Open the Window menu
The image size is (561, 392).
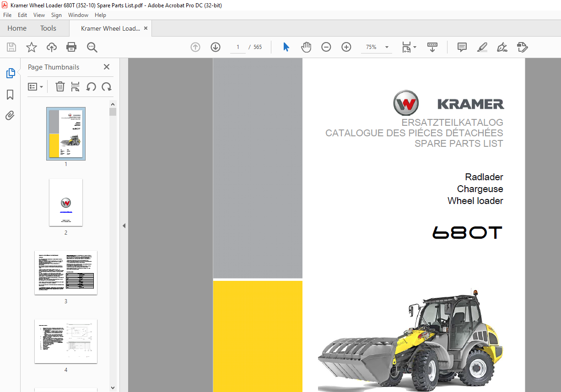coord(78,15)
